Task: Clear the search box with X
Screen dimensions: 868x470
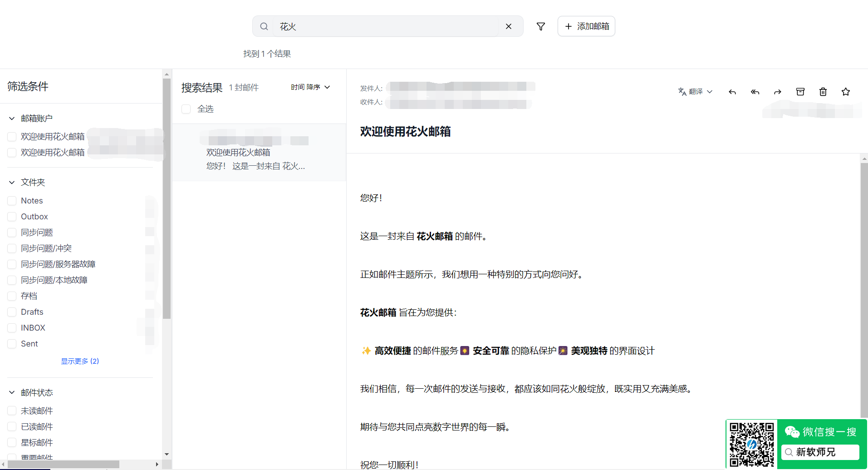Action: (508, 26)
